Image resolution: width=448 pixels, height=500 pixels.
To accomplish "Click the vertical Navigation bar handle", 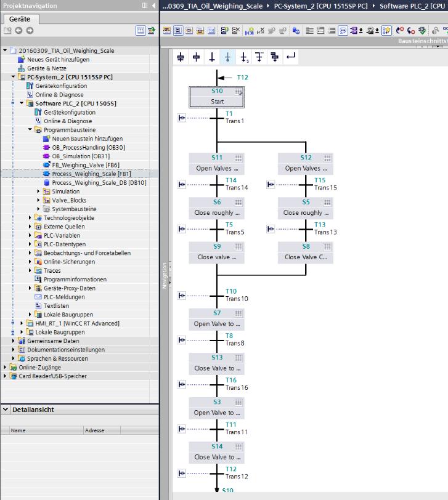I will [165, 275].
